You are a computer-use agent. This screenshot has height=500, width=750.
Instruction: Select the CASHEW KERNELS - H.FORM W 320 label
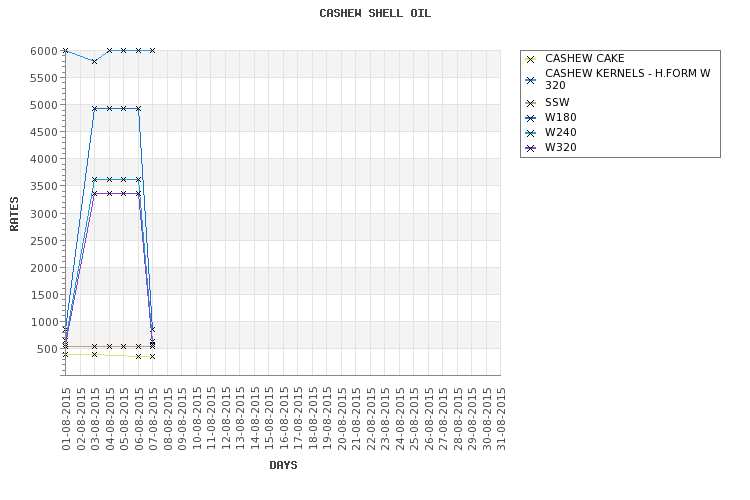pos(628,79)
